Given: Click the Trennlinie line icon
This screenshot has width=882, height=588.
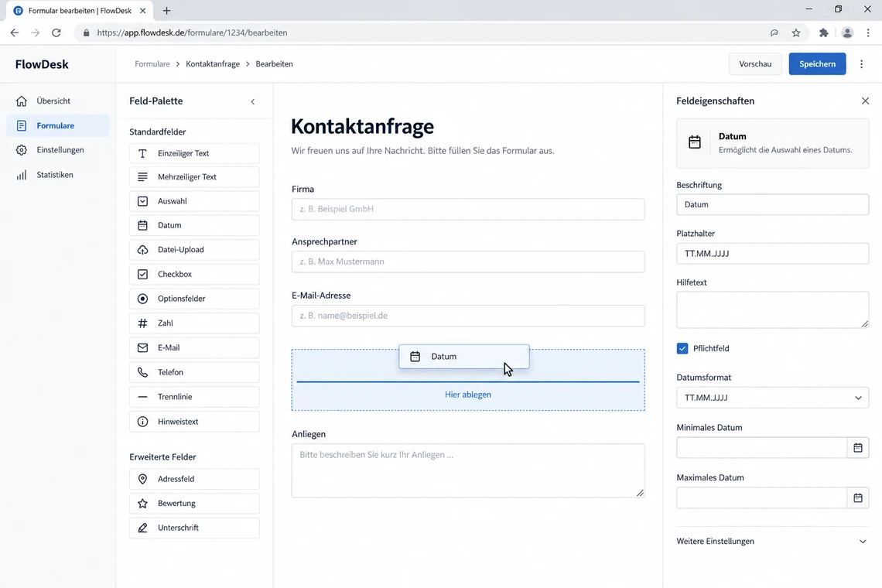Looking at the screenshot, I should (142, 397).
